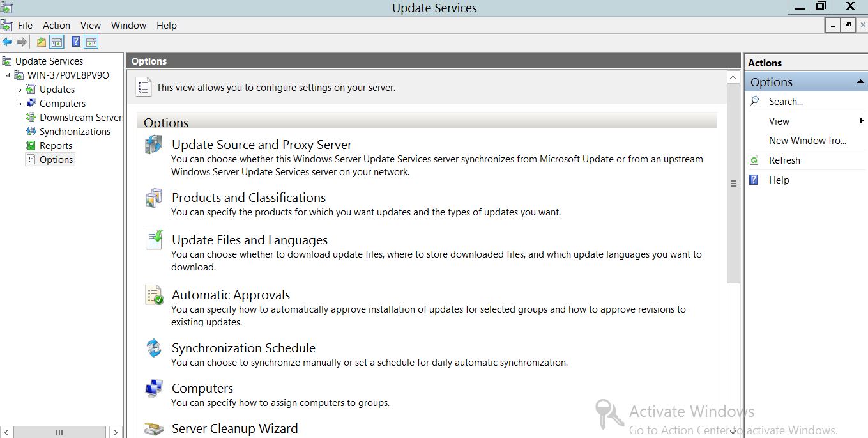Image resolution: width=868 pixels, height=438 pixels.
Task: Click the Update Files and Languages icon
Action: pyautogui.click(x=154, y=240)
